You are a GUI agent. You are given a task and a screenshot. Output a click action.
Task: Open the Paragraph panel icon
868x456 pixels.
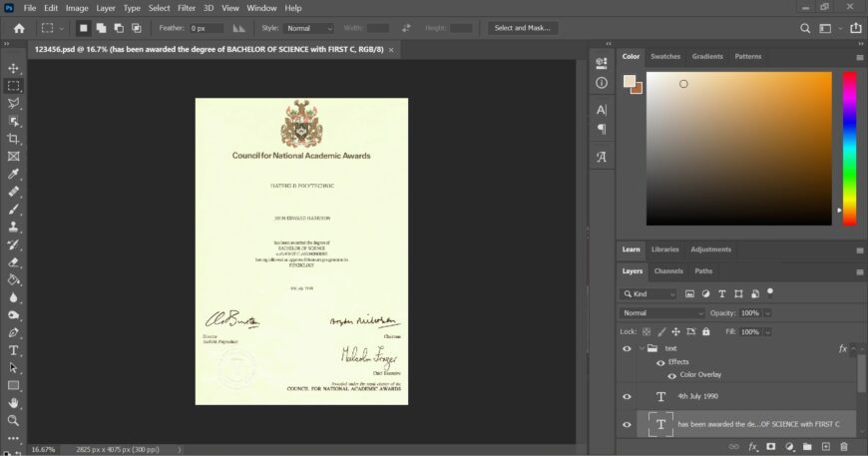click(602, 129)
